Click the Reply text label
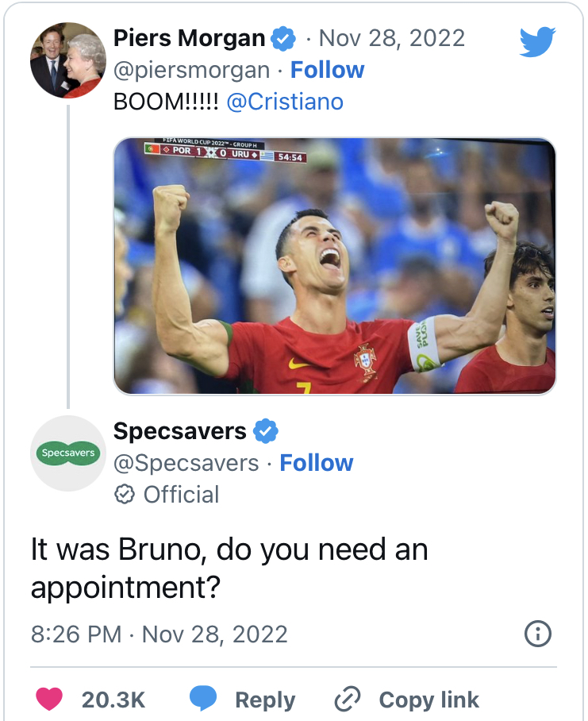Screen dimensions: 588x721 tap(265, 700)
